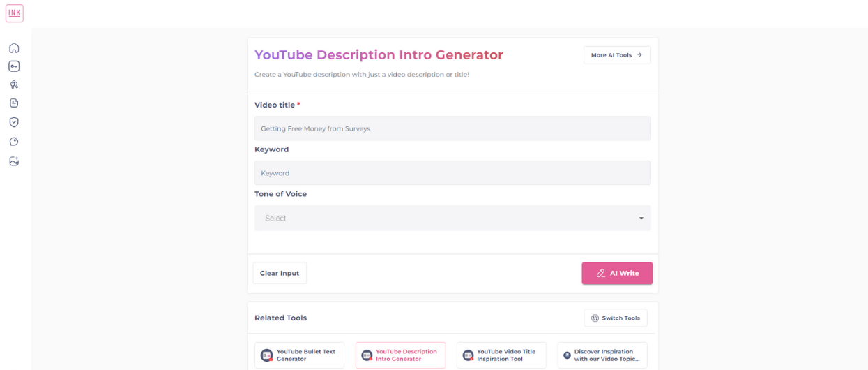Select YouTube Description Intro Generator card
Image resolution: width=868 pixels, height=370 pixels.
(400, 355)
